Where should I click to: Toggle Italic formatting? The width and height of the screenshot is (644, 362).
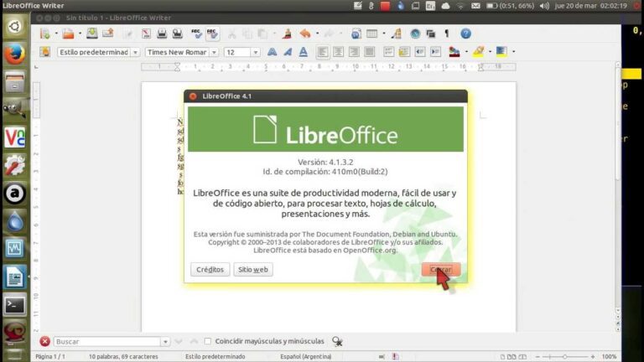tap(288, 52)
